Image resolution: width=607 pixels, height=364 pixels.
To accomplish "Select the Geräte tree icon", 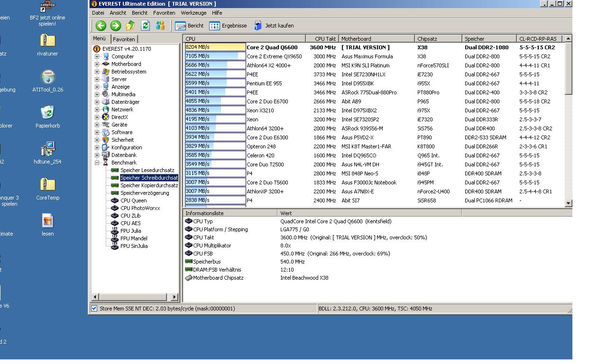I will coord(106,125).
